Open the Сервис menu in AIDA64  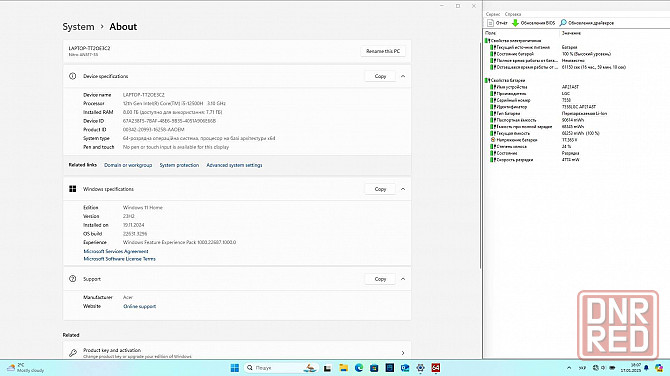493,14
